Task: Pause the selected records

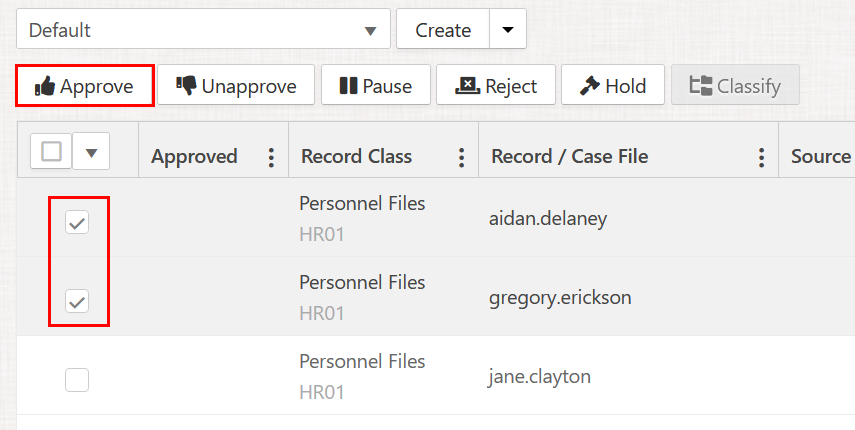Action: coord(375,86)
